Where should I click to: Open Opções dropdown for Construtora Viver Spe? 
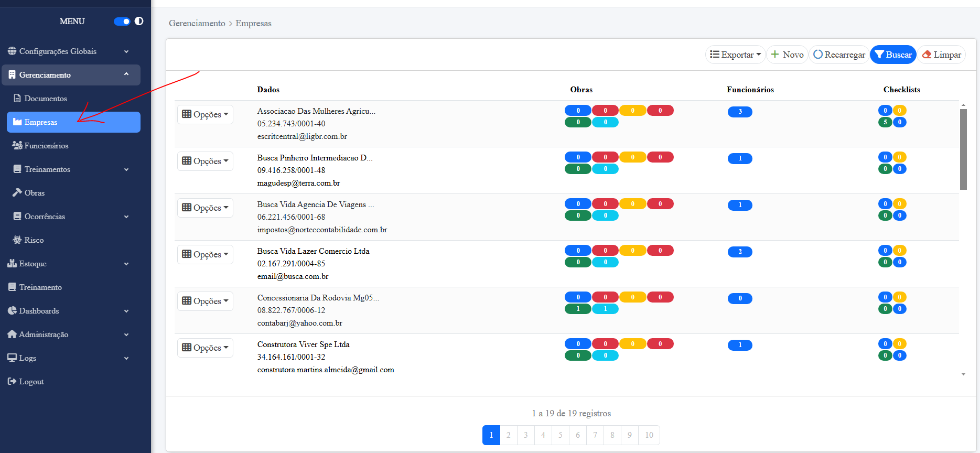(205, 348)
